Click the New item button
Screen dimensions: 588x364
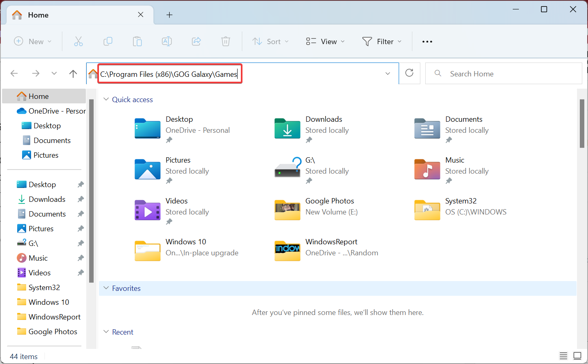pyautogui.click(x=33, y=41)
